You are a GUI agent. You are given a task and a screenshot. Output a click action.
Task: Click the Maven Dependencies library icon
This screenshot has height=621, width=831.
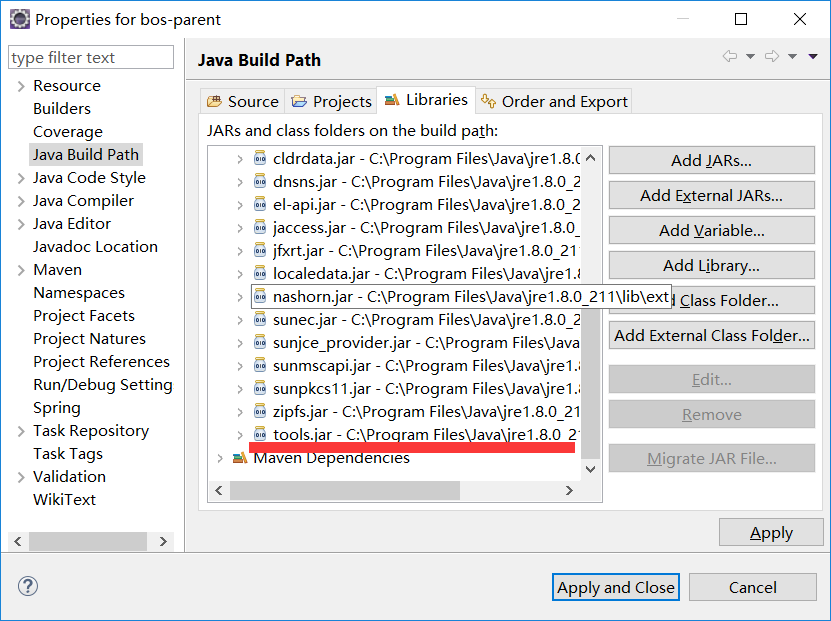[242, 457]
